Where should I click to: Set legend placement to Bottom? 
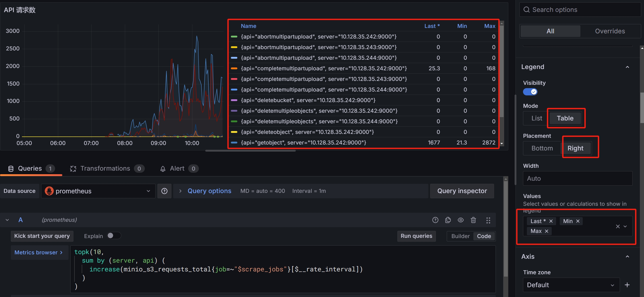[x=542, y=148]
